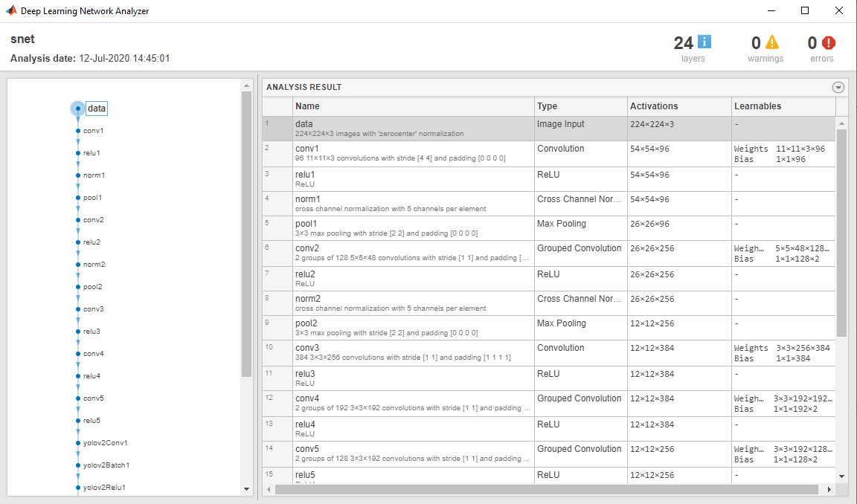This screenshot has height=504, width=857.
Task: Click the yellow warnings triangle icon
Action: [771, 42]
